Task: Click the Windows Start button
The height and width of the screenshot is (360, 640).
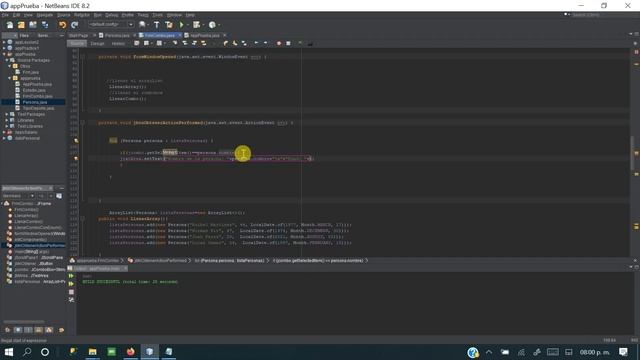Action: point(9,352)
